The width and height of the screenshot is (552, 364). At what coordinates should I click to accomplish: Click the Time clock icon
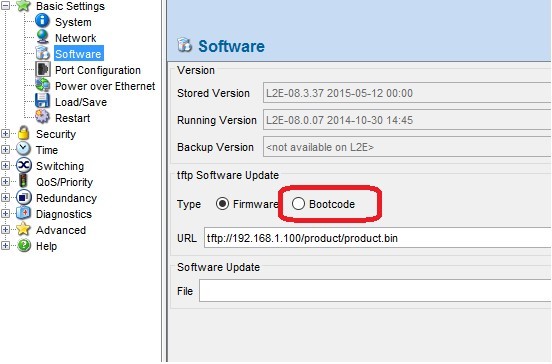[x=24, y=149]
